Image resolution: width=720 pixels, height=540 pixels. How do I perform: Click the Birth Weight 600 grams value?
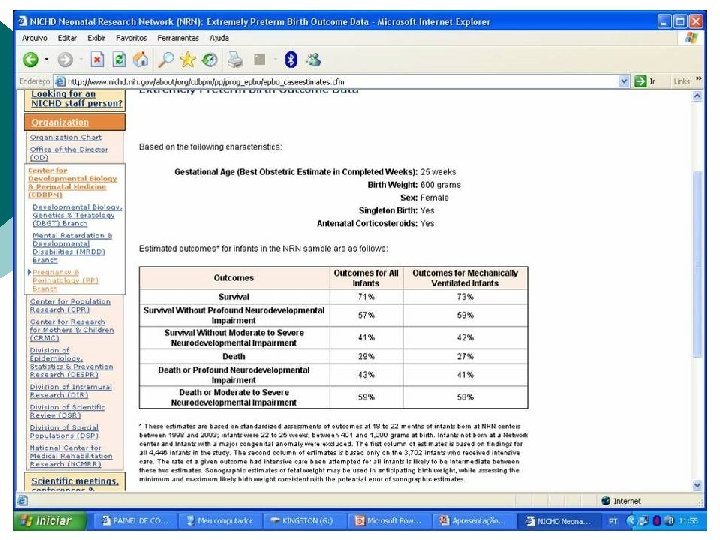(x=440, y=185)
